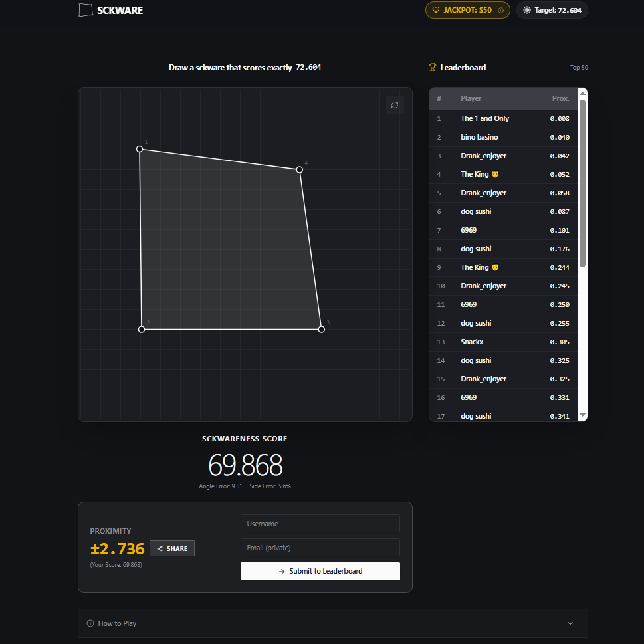Select rank 7 '6969' row
644x644 pixels.
pos(503,230)
